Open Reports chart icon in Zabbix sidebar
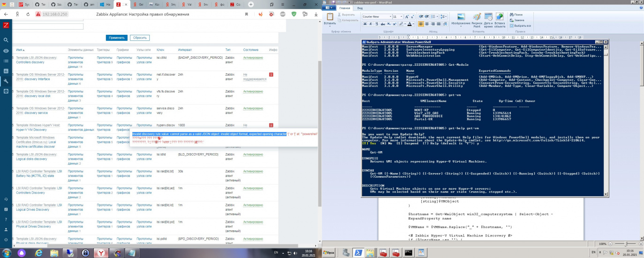This screenshot has width=644, height=258. coord(6,71)
